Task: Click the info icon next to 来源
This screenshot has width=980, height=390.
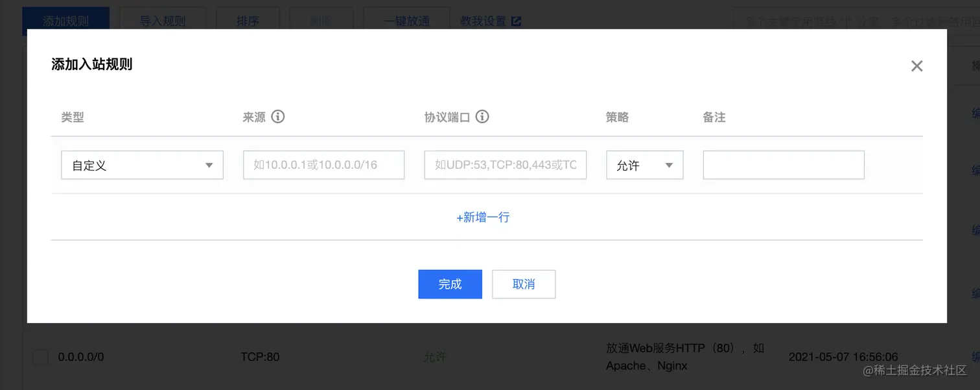Action: (278, 117)
